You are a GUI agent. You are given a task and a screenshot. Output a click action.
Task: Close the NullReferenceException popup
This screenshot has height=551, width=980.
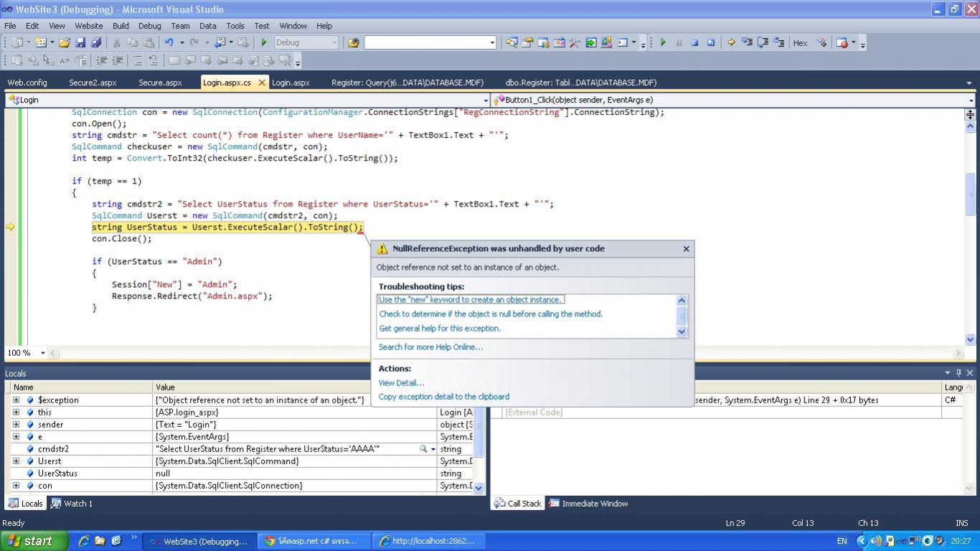pos(686,249)
